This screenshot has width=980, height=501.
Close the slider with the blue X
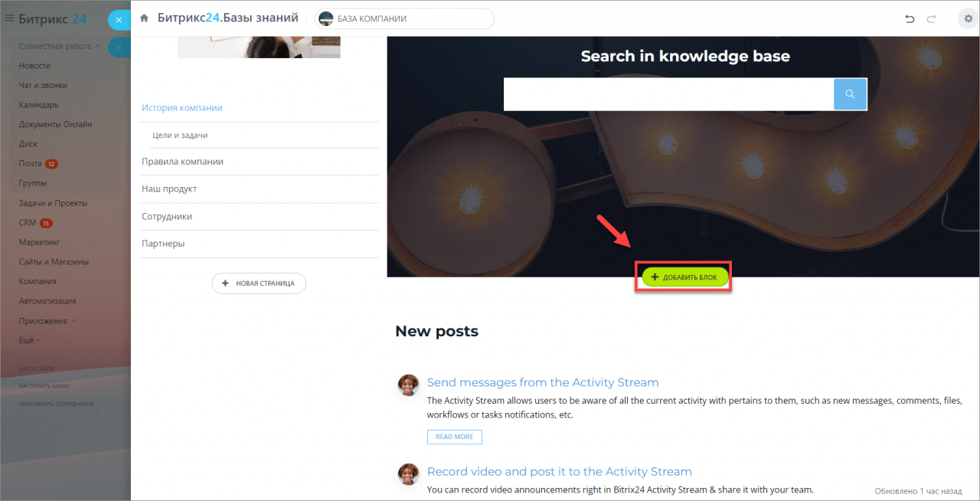119,20
